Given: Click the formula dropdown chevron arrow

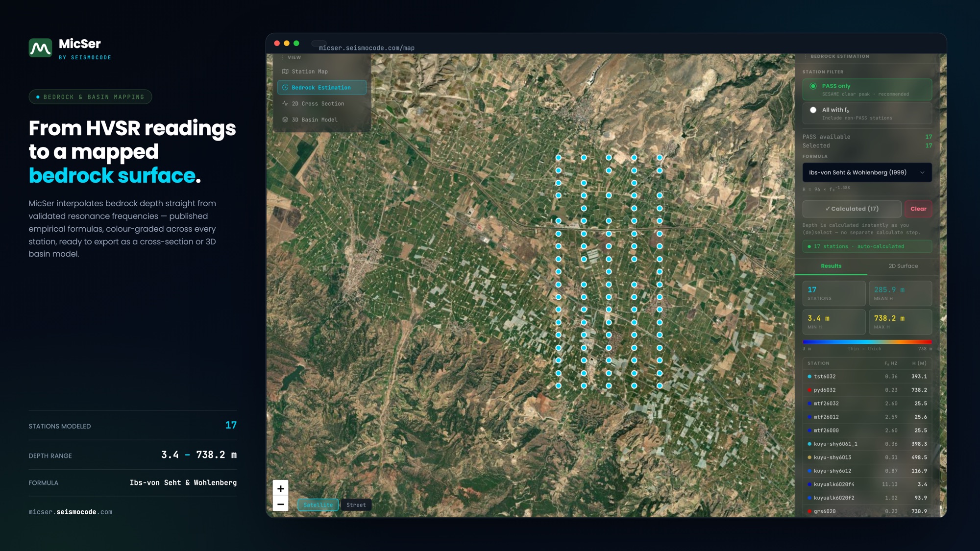Looking at the screenshot, I should [922, 172].
